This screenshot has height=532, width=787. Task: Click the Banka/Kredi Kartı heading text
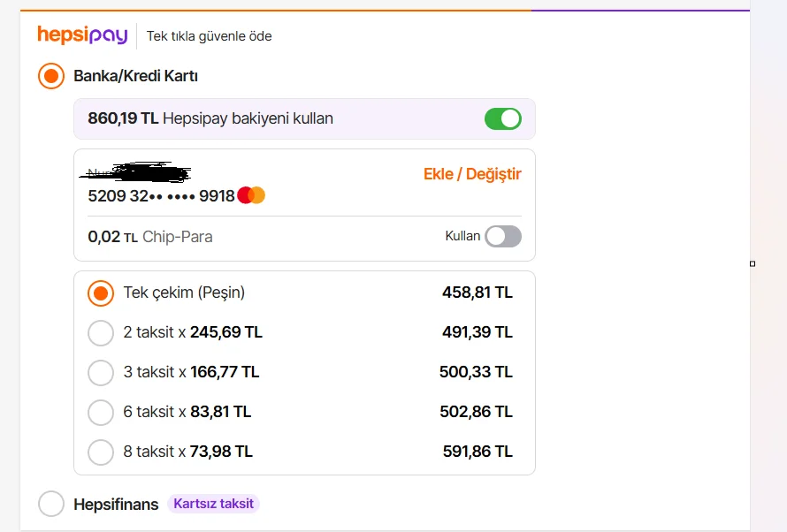click(135, 76)
